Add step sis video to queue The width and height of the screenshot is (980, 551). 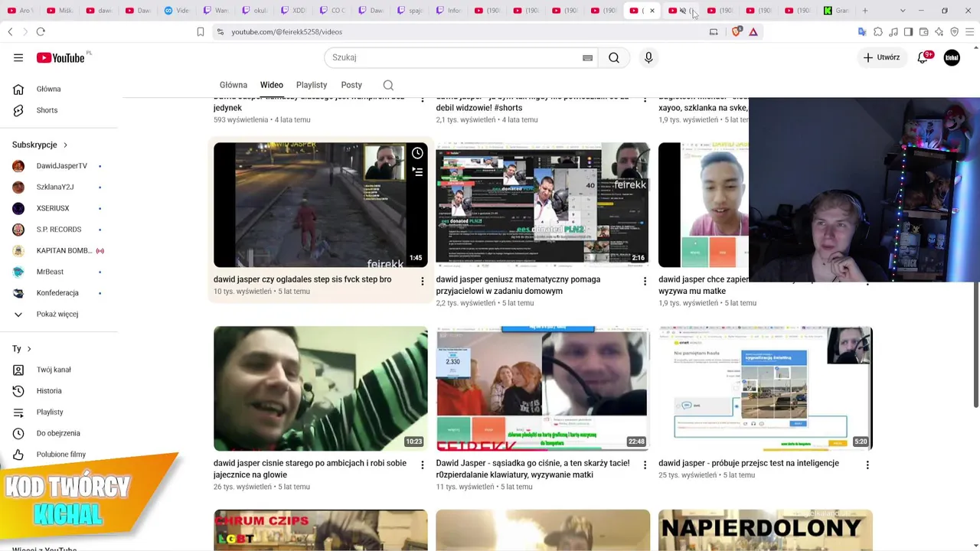click(x=417, y=172)
